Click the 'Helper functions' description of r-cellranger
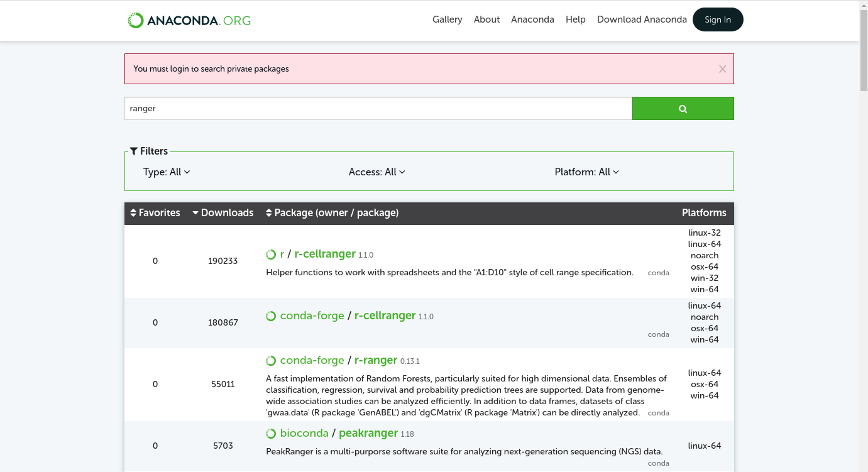This screenshot has width=868, height=472. coord(449,272)
